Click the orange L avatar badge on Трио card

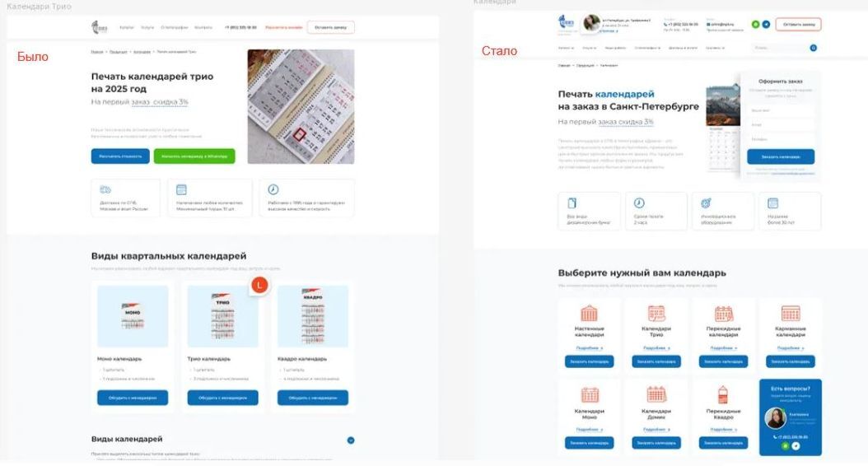(x=259, y=285)
